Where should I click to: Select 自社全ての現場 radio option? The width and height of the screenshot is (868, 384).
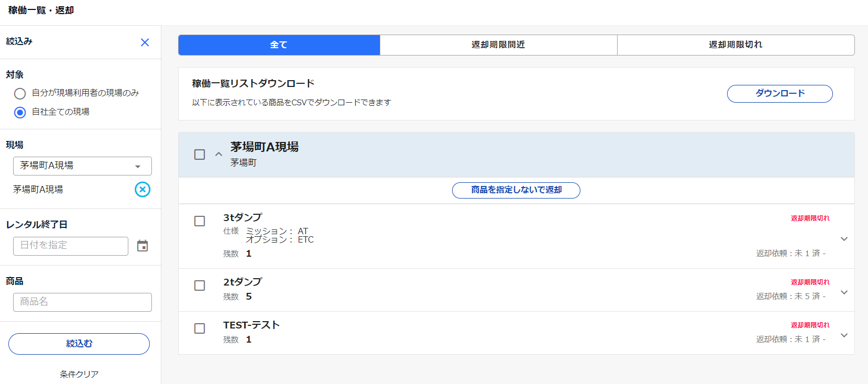point(20,112)
